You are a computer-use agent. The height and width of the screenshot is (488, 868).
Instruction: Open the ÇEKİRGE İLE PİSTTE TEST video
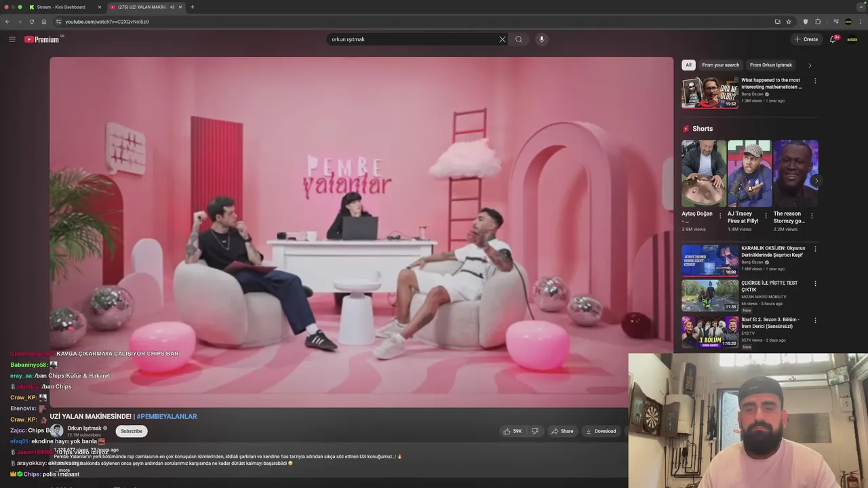(710, 296)
